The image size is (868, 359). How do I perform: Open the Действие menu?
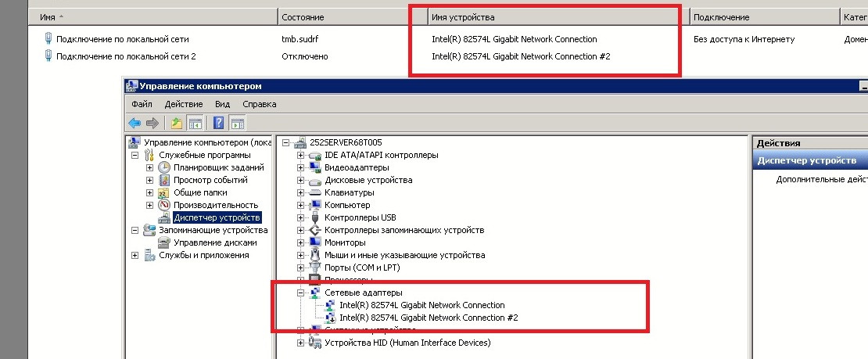click(x=183, y=104)
